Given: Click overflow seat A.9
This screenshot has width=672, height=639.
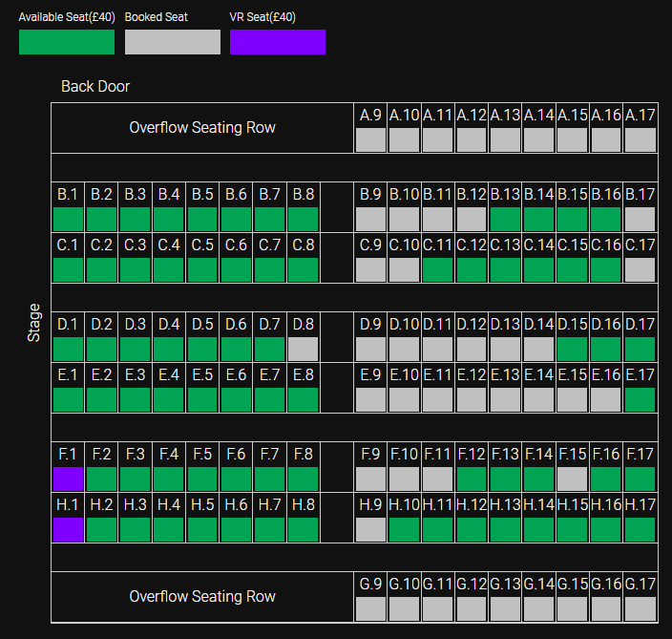Looking at the screenshot, I should pos(371,140).
